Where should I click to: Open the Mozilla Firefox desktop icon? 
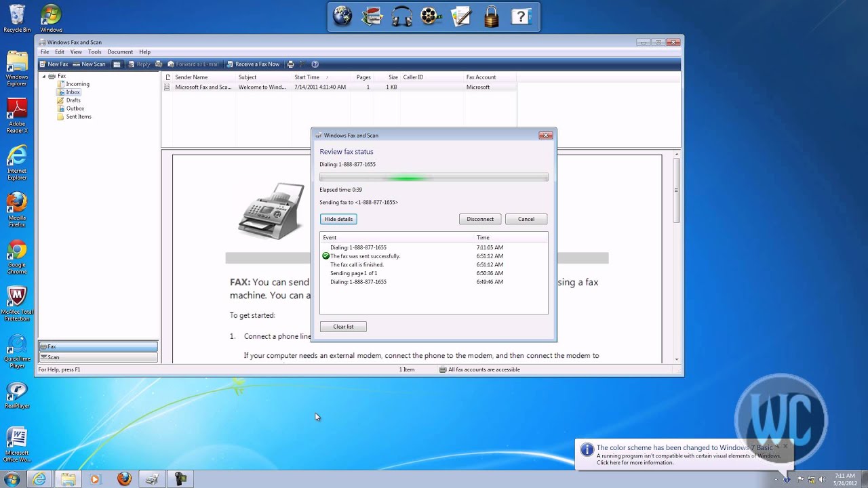(17, 209)
